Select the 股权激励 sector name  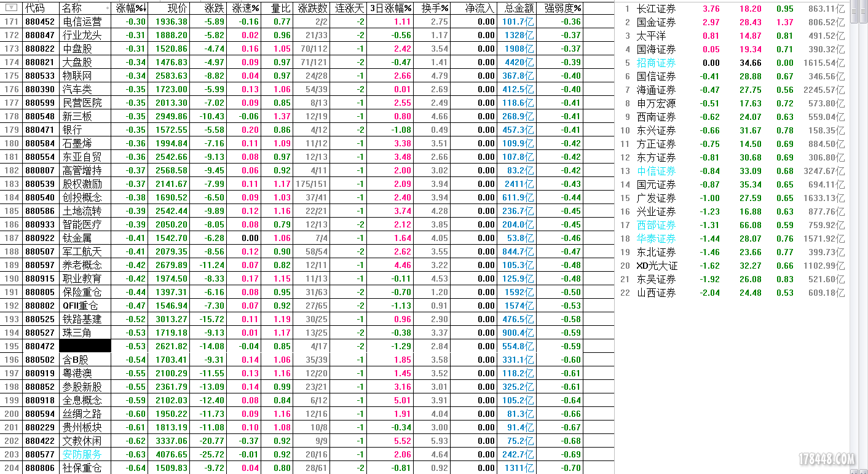point(82,184)
